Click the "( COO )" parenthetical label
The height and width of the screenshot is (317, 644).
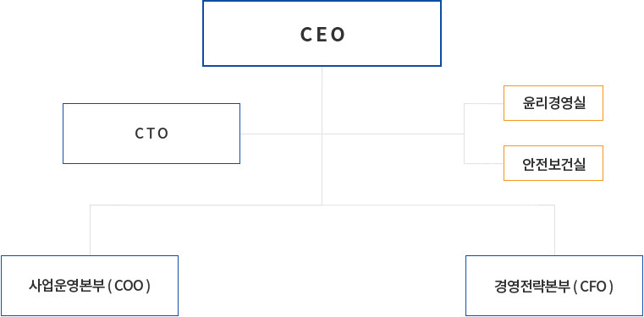coord(129,287)
